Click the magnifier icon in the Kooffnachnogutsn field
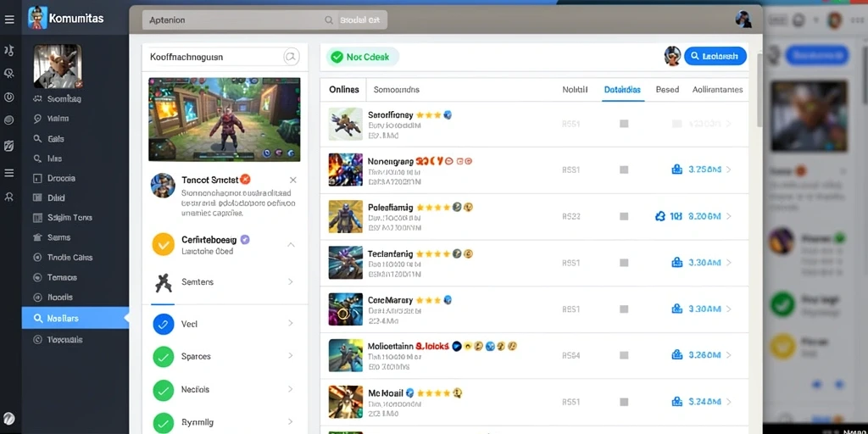 pyautogui.click(x=292, y=57)
